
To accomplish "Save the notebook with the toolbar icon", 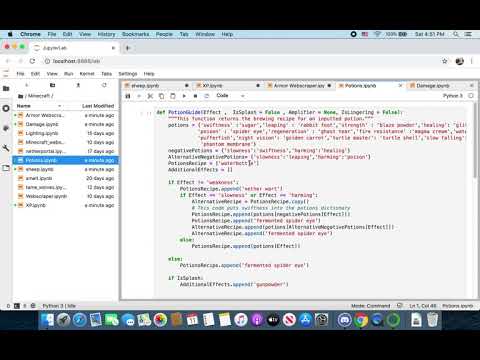I will coord(128,96).
